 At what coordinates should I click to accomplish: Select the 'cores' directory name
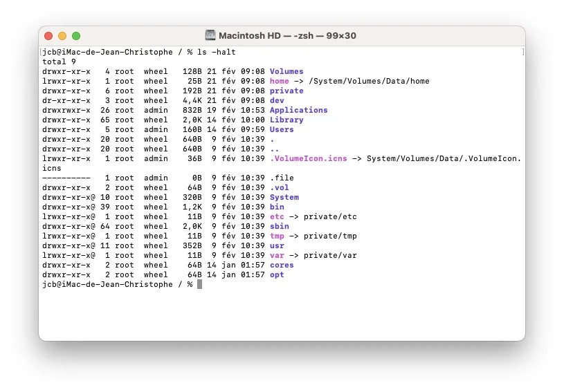282,265
